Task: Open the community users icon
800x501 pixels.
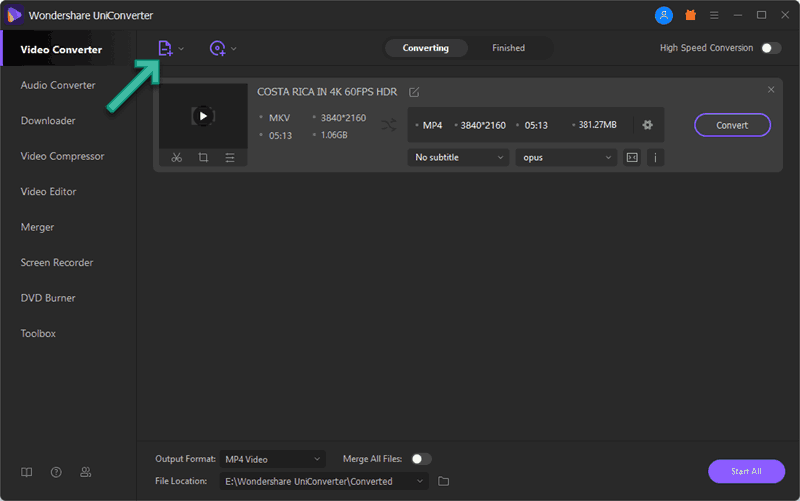Action: click(86, 472)
